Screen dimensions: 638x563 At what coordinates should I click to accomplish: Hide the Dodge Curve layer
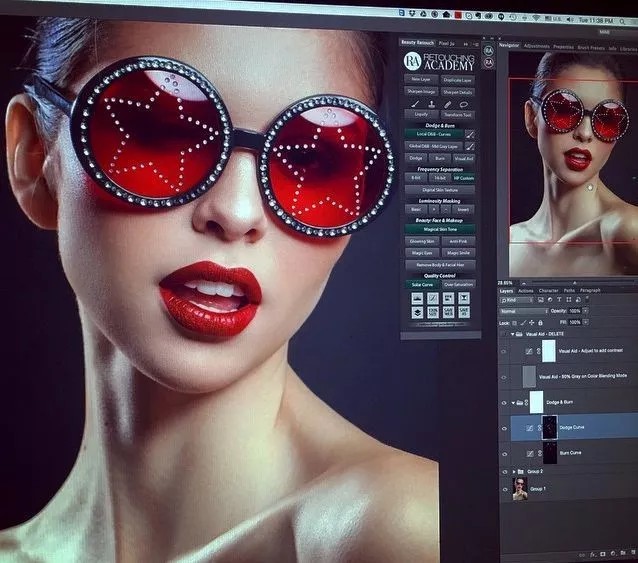[x=504, y=428]
